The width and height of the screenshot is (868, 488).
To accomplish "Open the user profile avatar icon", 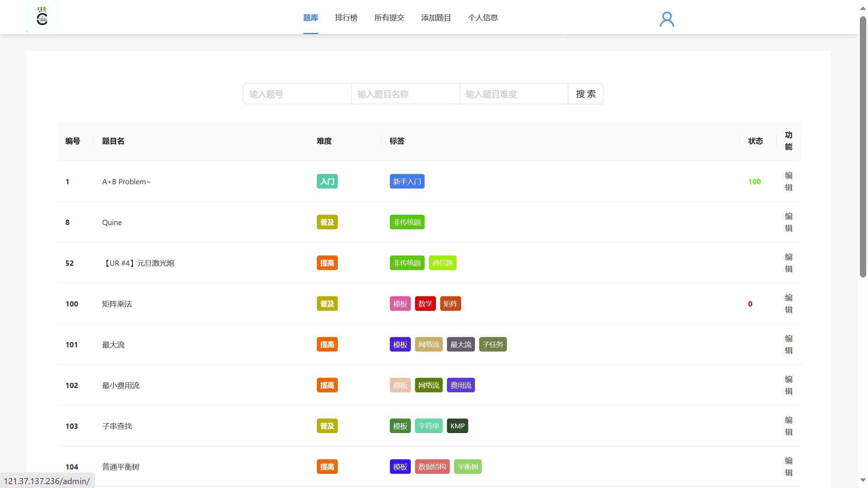I will [667, 19].
